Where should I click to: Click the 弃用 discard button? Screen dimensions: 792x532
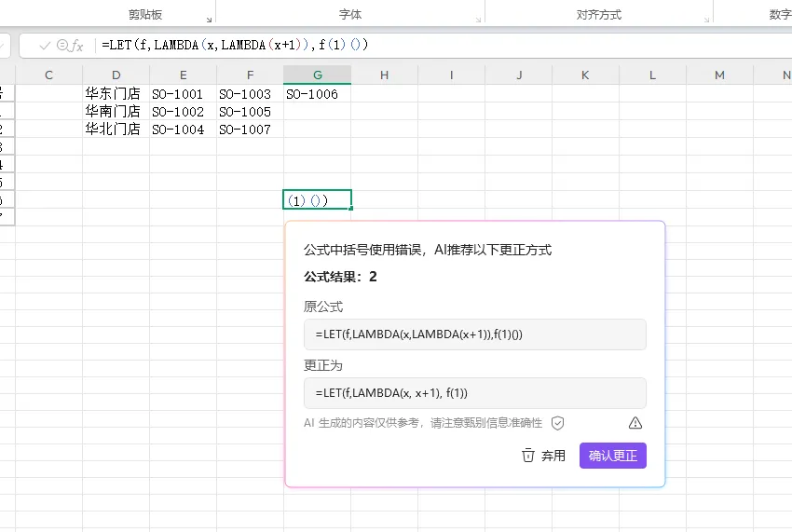[543, 456]
